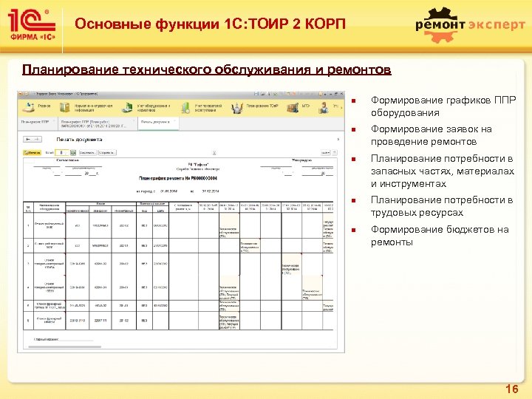Open the worker figure section icon after МТО
Viewport: 532px width, 399px height.
pyautogui.click(x=324, y=108)
